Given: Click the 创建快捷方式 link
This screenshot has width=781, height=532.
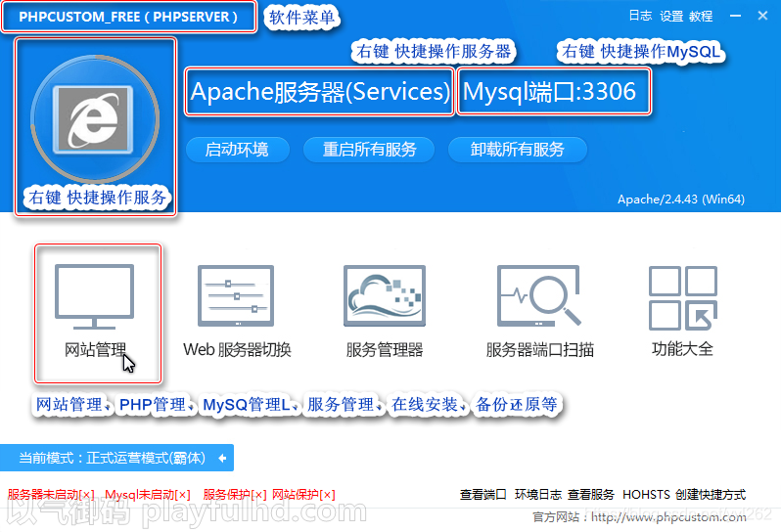Looking at the screenshot, I should click(x=711, y=495).
